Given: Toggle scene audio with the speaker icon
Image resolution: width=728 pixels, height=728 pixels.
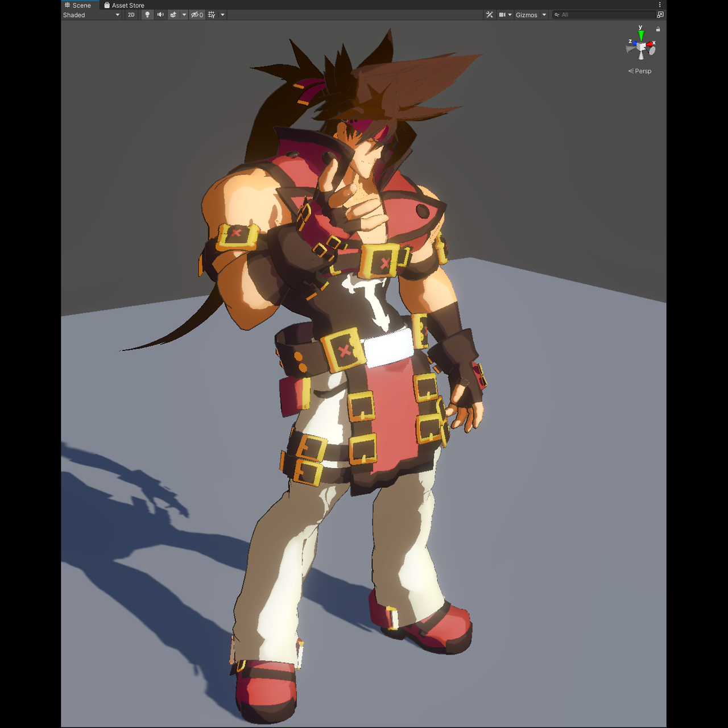Looking at the screenshot, I should [x=160, y=15].
